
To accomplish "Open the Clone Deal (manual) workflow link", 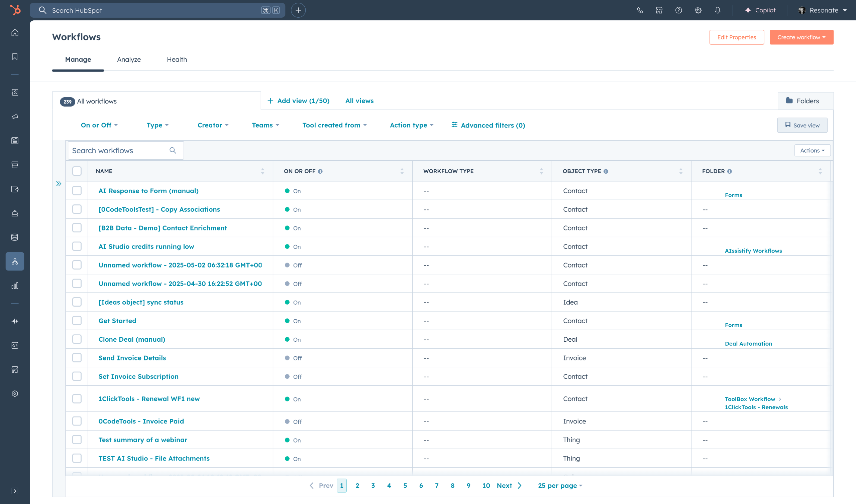I will (131, 339).
